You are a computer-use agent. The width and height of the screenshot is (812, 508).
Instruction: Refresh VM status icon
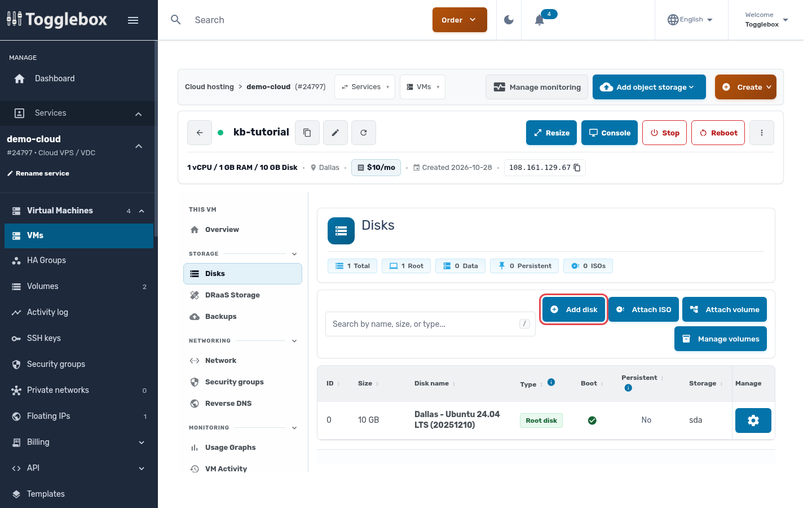[x=364, y=133]
